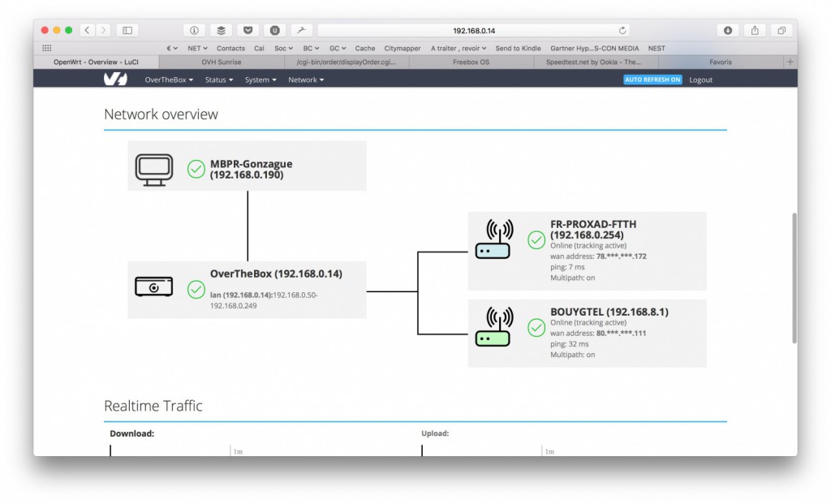Click the pin extension icon in toolbar
The height and width of the screenshot is (504, 831).
coord(301,30)
